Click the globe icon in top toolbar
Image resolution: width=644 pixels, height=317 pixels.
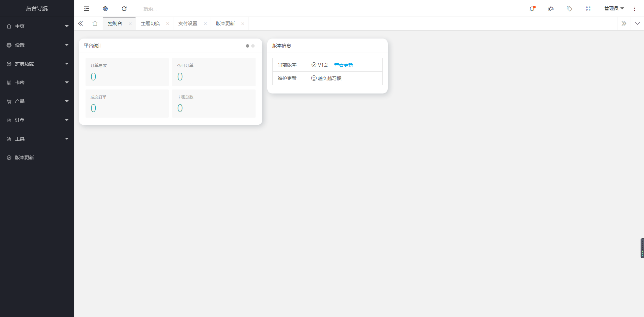105,9
